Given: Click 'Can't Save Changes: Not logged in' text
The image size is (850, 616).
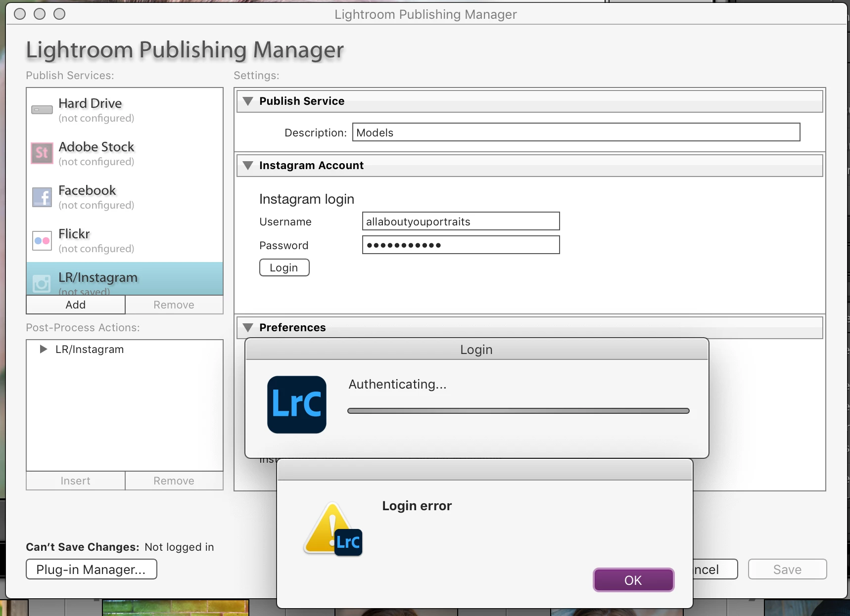Looking at the screenshot, I should click(x=120, y=547).
